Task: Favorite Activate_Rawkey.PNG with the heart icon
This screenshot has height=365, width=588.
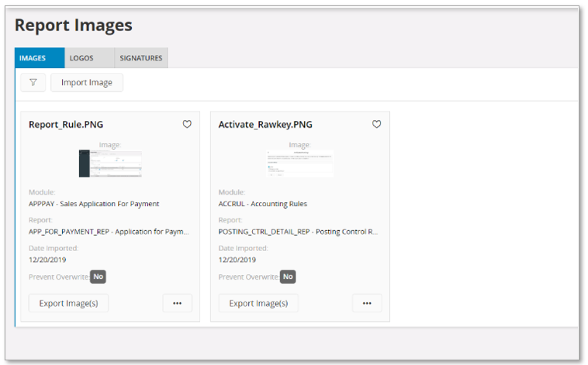Action: [x=377, y=124]
